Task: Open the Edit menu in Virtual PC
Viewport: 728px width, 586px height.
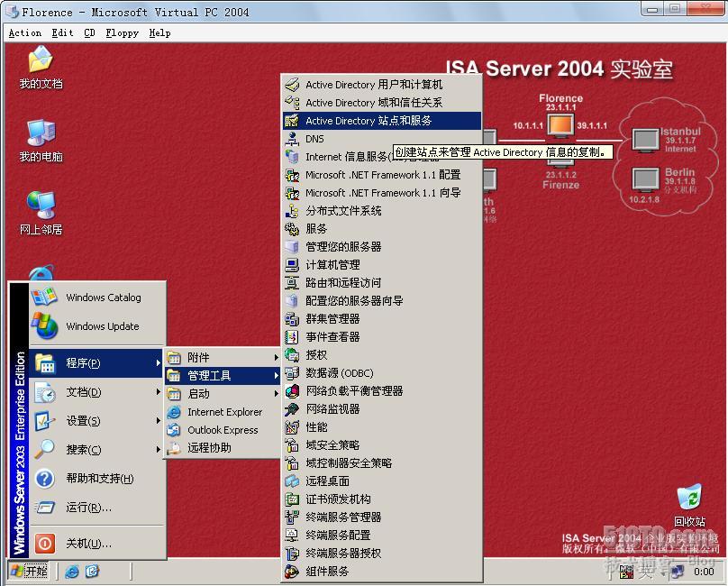Action: pos(63,33)
